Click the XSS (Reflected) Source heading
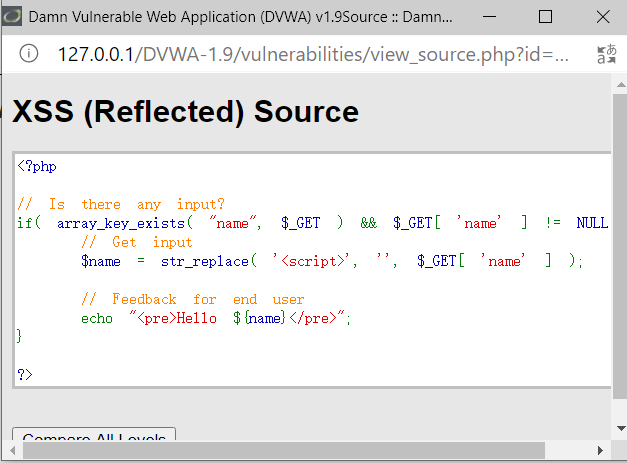This screenshot has height=463, width=627. tap(186, 112)
